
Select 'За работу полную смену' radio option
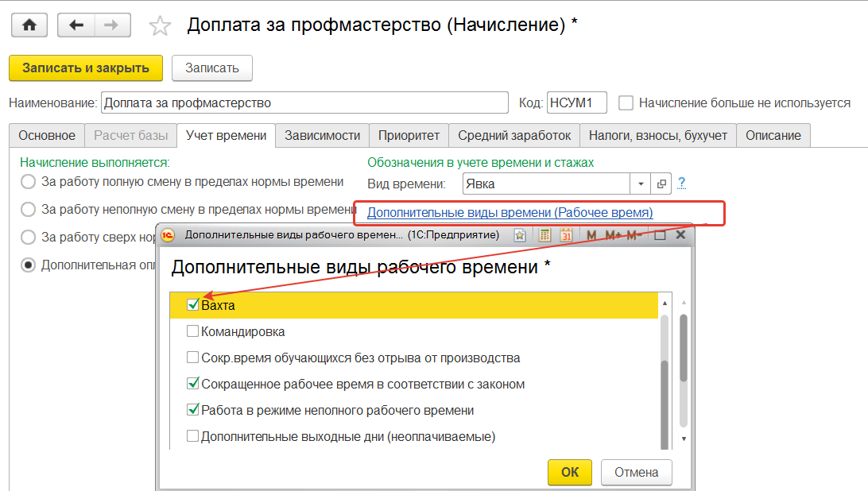tap(29, 182)
